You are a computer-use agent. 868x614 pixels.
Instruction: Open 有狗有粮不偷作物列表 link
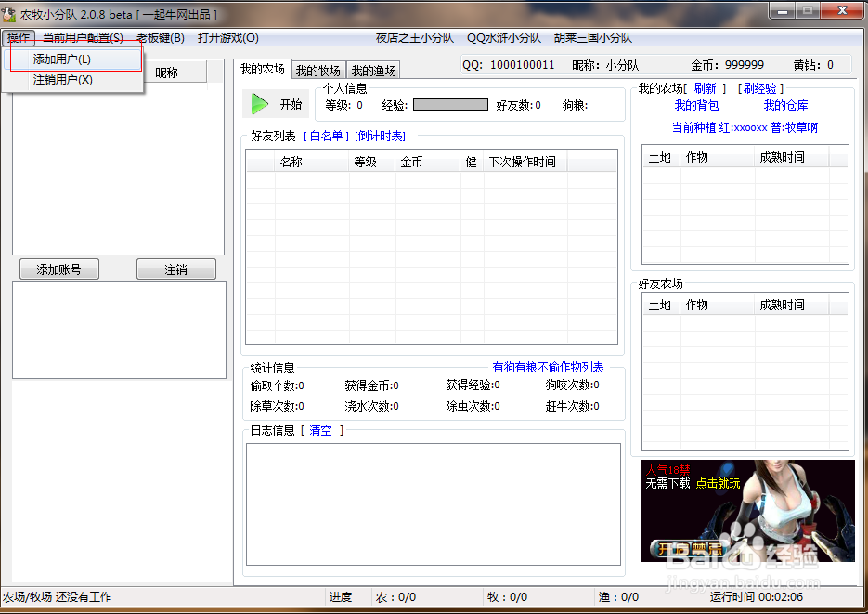(x=548, y=367)
